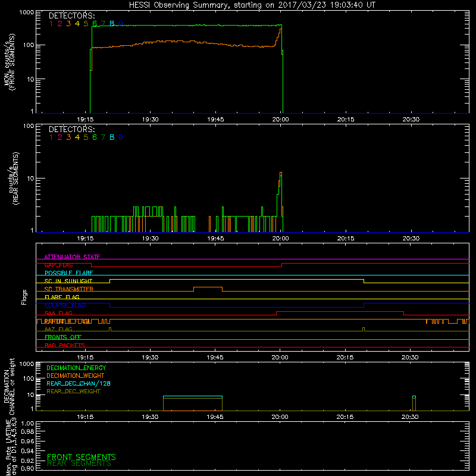Click the FRONT SEGMENTS label in livetime panel

point(82,457)
